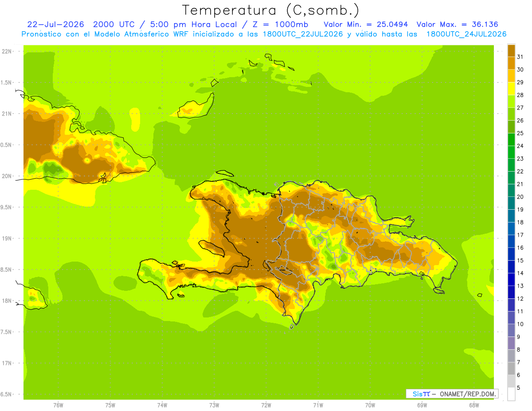Image resolution: width=532 pixels, height=411 pixels.
Task: Click the "75W" longitude axis label
Action: [110, 405]
